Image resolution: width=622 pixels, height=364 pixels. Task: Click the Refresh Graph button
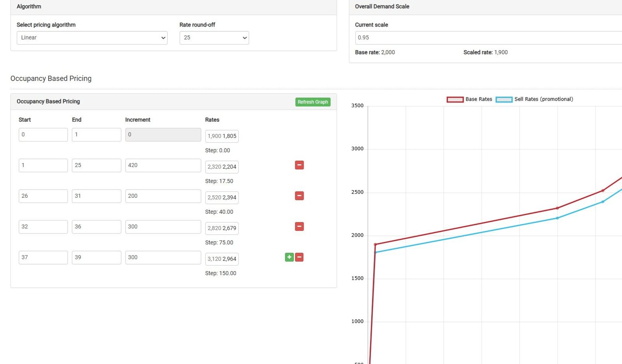click(x=313, y=102)
